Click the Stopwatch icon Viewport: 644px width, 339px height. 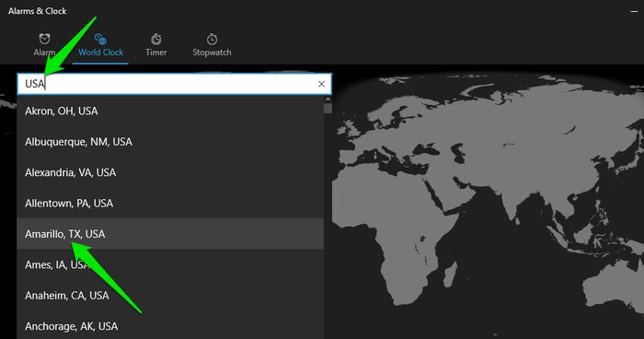[x=212, y=39]
